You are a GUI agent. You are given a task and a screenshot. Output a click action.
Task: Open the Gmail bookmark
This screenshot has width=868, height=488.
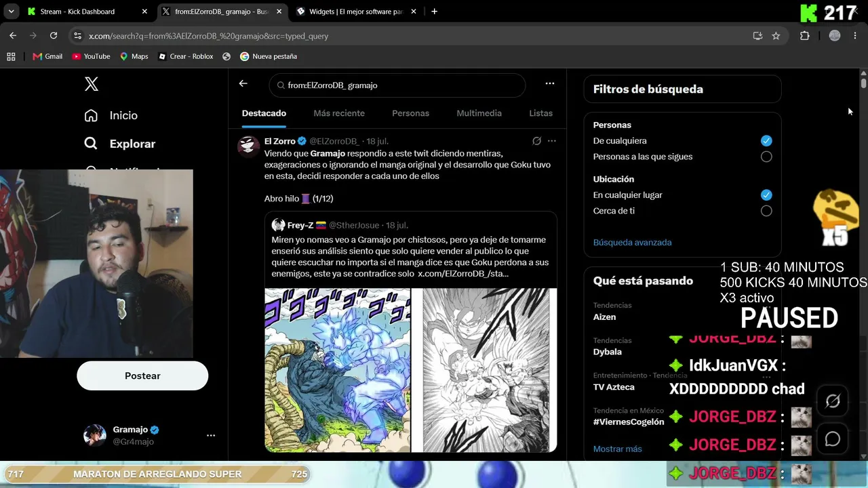point(47,56)
